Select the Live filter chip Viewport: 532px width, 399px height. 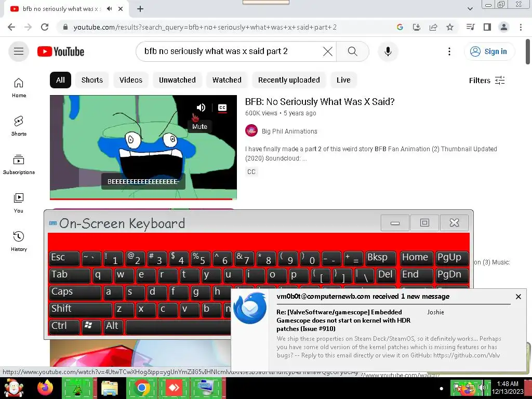tap(343, 80)
